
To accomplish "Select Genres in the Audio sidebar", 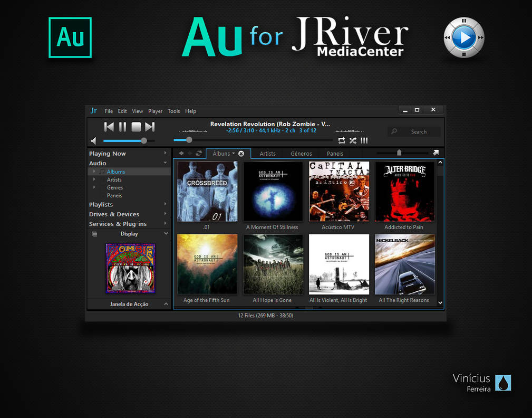I will point(115,187).
